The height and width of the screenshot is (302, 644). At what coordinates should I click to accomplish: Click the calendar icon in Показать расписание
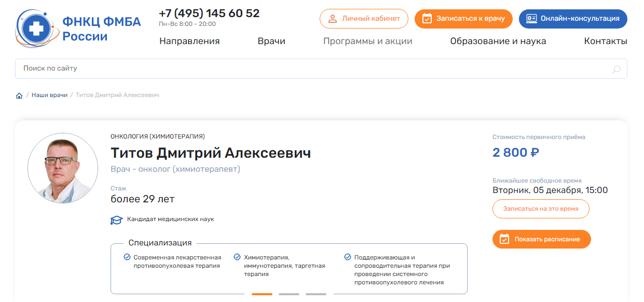pyautogui.click(x=504, y=239)
